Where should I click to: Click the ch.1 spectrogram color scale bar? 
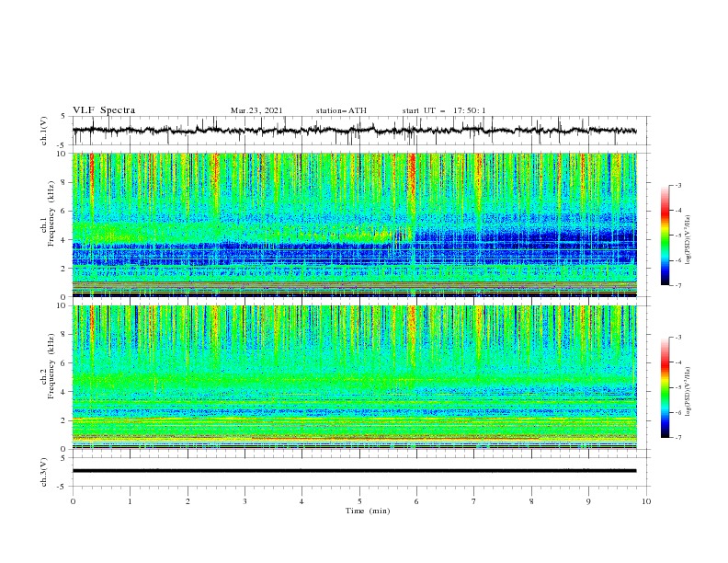[665, 236]
